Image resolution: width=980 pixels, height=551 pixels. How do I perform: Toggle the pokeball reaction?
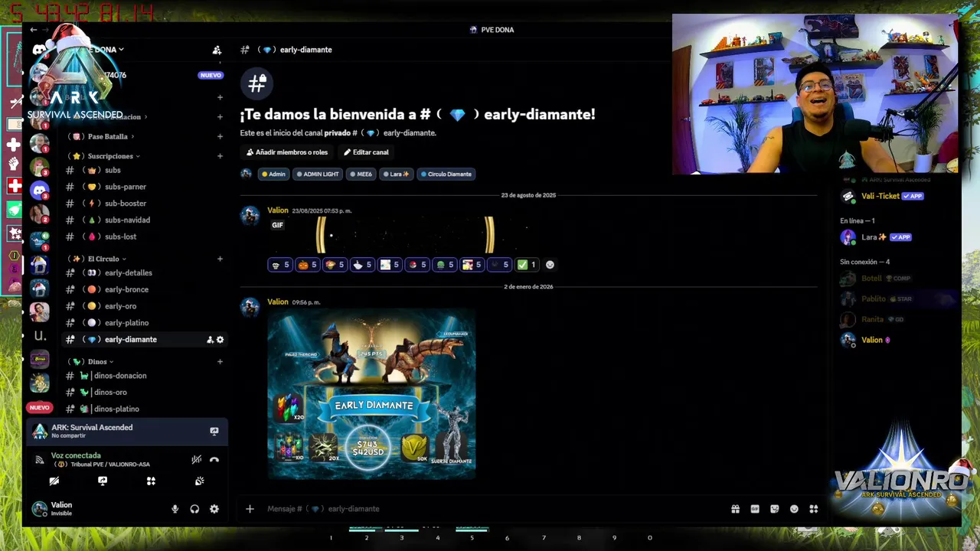[417, 265]
